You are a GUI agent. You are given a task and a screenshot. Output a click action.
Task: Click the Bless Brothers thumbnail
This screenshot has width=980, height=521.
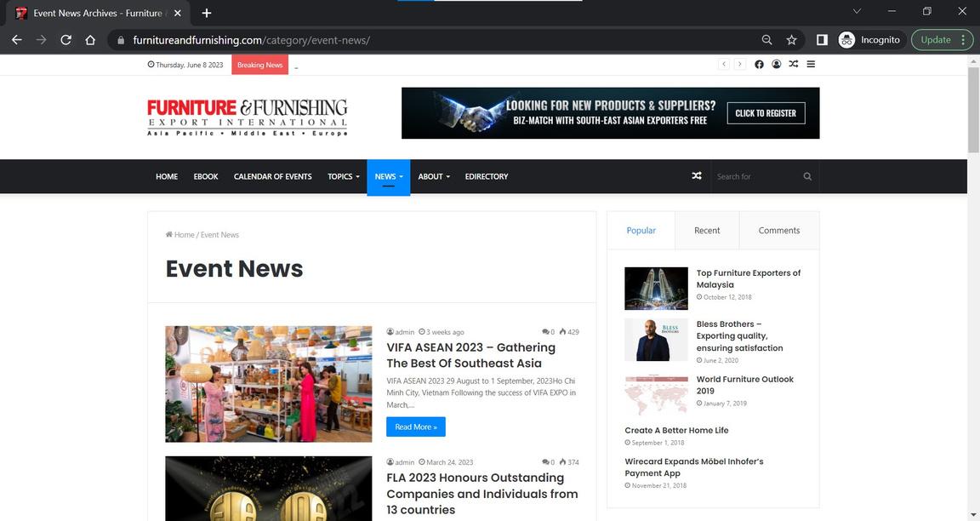656,340
